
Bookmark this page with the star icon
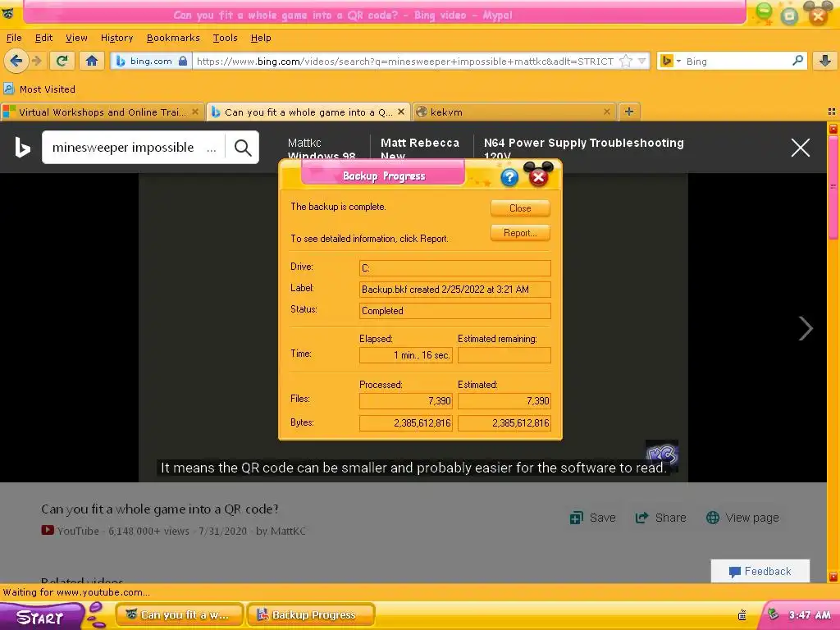[x=625, y=61]
